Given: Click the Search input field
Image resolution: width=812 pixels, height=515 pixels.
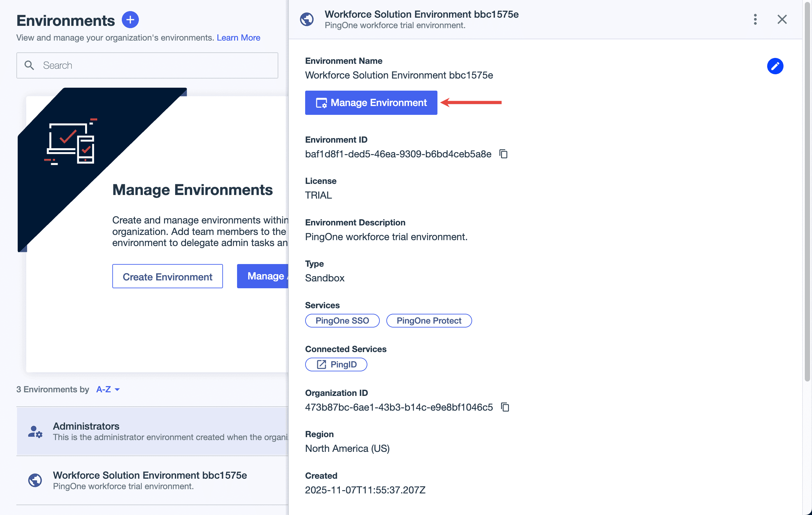Looking at the screenshot, I should pyautogui.click(x=147, y=65).
